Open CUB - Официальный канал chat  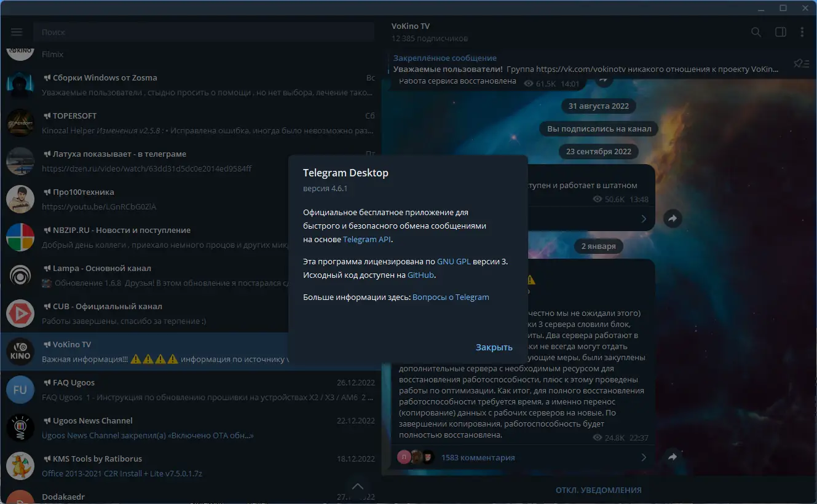pyautogui.click(x=191, y=314)
